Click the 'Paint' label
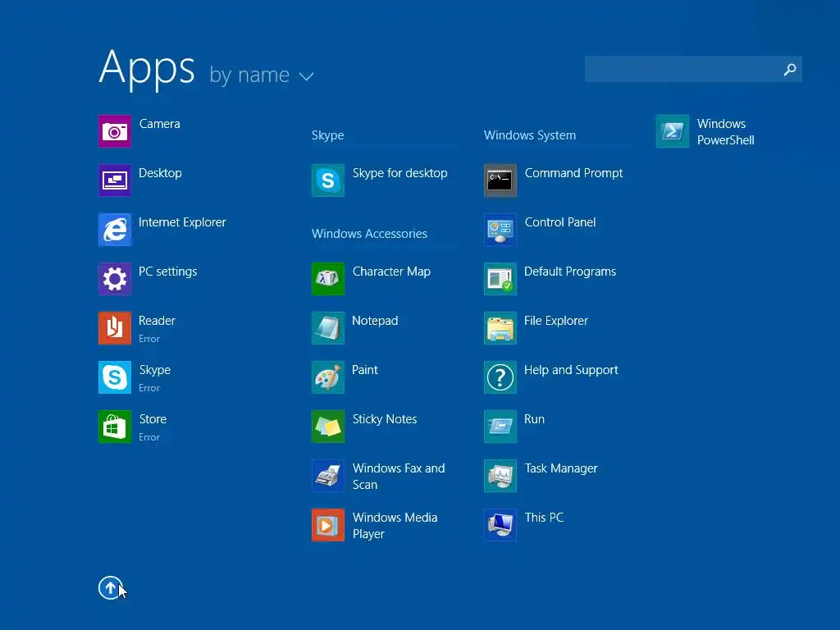Image resolution: width=840 pixels, height=630 pixels. click(365, 370)
